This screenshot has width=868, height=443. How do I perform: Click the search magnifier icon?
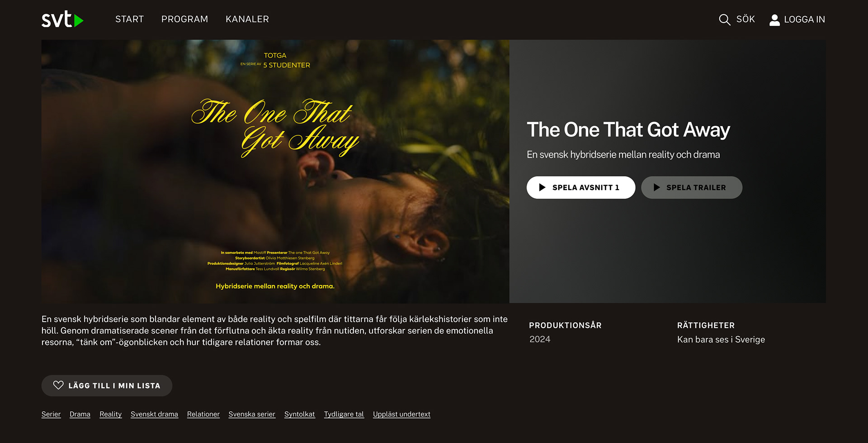pos(724,19)
